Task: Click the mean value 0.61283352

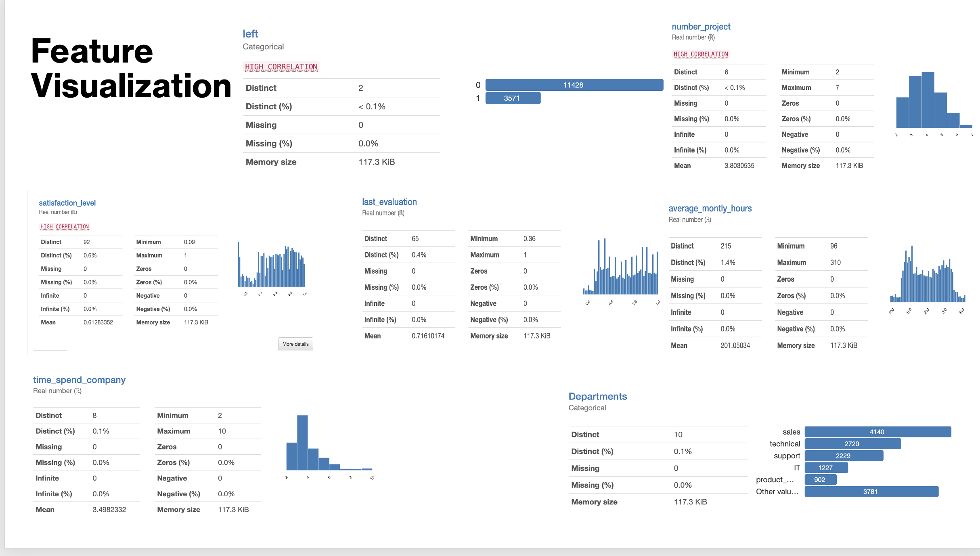Action: 98,322
